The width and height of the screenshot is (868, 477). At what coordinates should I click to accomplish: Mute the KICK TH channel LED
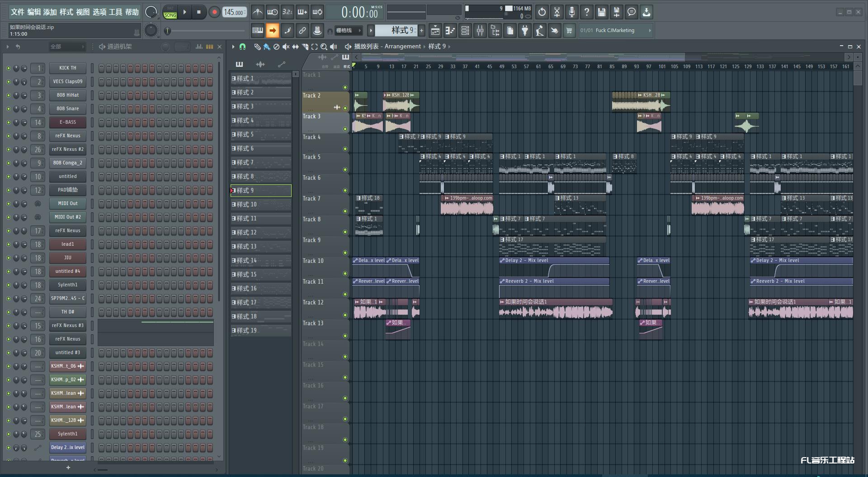[x=8, y=68]
